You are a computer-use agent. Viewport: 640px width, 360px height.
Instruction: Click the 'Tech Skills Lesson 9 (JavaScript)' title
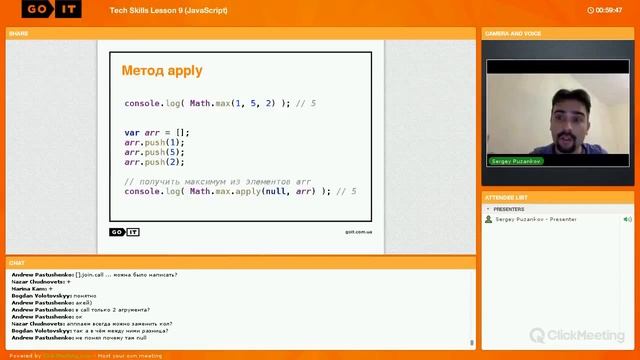(169, 11)
